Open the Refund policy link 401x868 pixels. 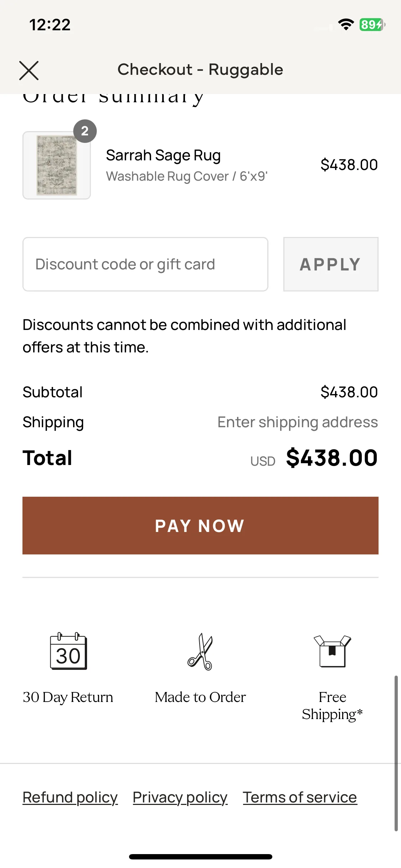point(70,797)
